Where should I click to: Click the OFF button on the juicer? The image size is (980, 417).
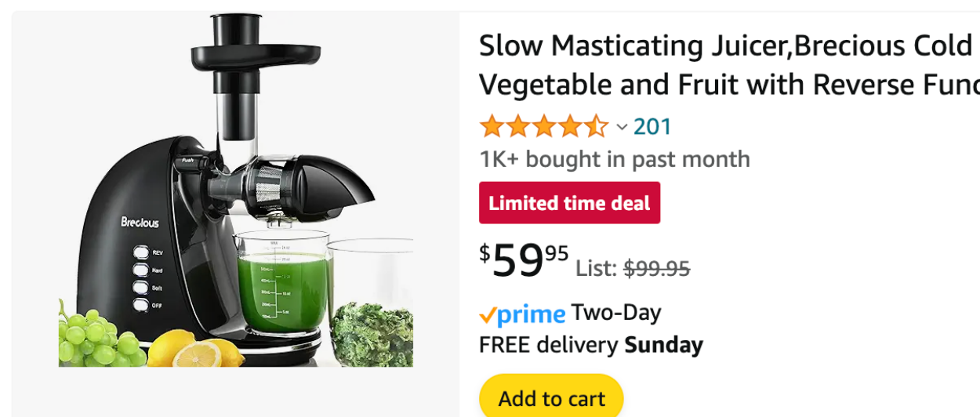click(141, 305)
